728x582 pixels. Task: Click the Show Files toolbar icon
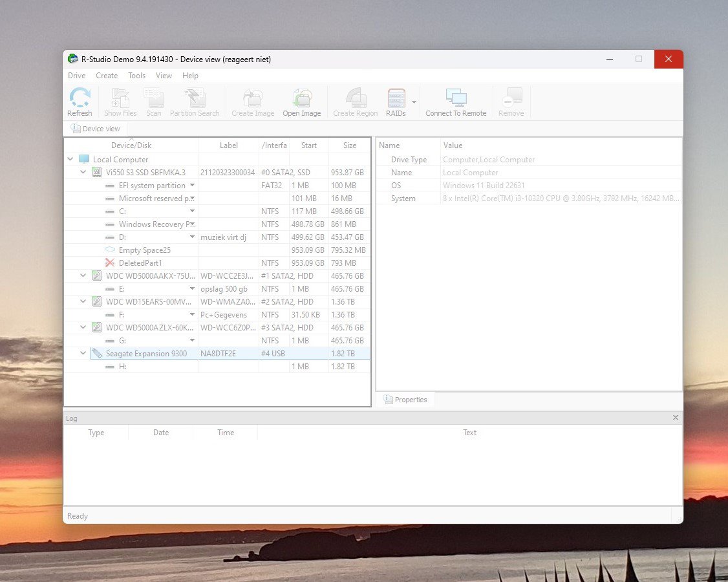(x=120, y=99)
